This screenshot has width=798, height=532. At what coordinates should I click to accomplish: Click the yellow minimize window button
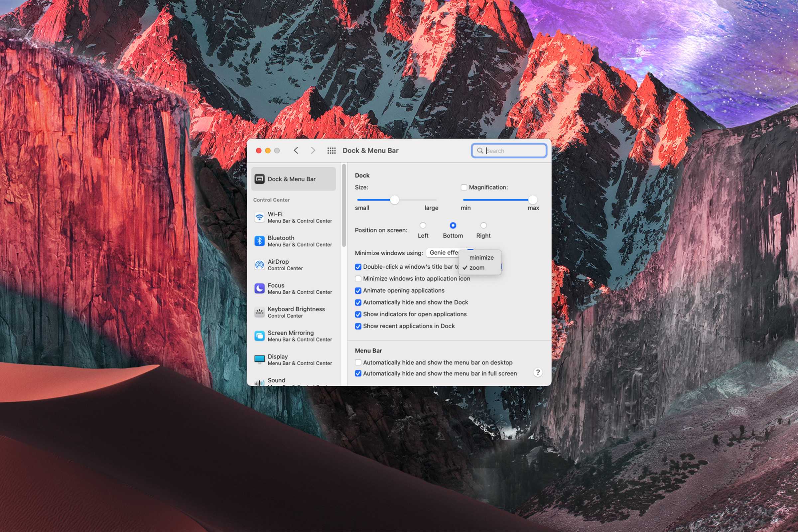[268, 151]
